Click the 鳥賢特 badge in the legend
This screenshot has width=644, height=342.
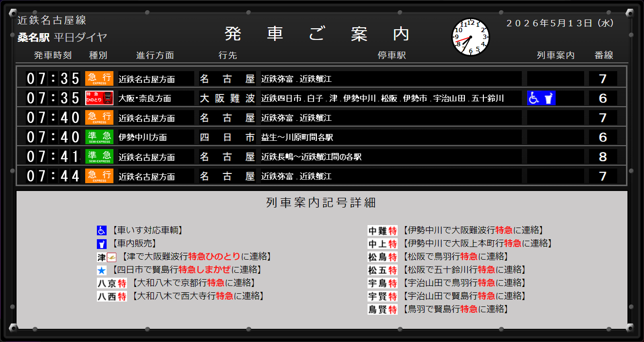tap(383, 309)
